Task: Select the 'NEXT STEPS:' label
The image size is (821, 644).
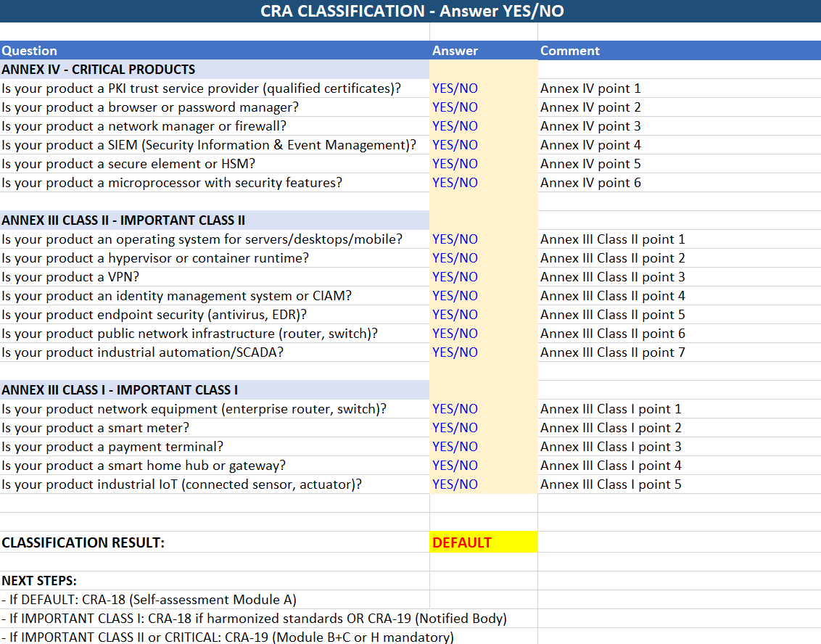Action: tap(39, 581)
